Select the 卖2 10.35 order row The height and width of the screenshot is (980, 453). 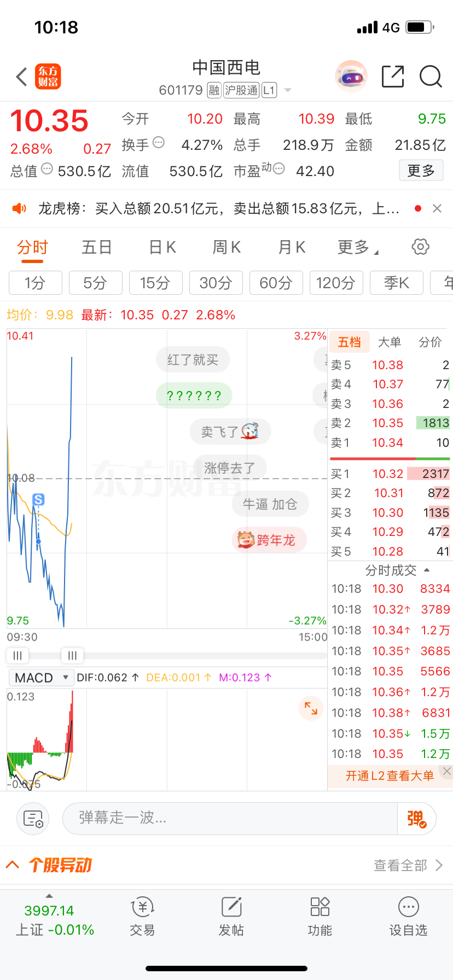[390, 423]
